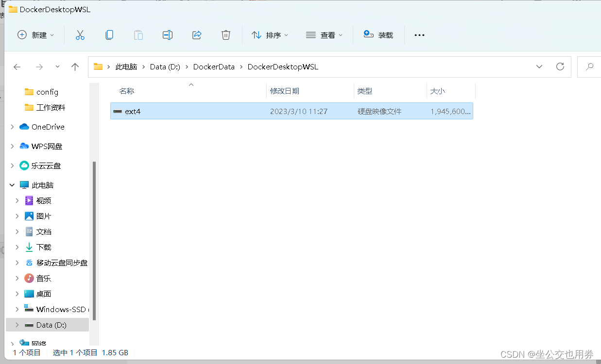Copy the ext4 file to clipboard
Image resolution: width=601 pixels, height=364 pixels.
109,34
